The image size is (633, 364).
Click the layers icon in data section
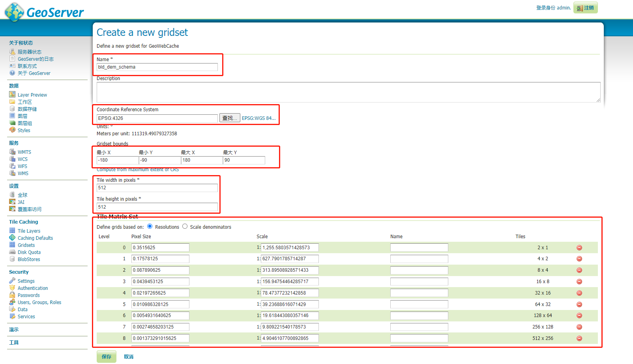pos(12,116)
